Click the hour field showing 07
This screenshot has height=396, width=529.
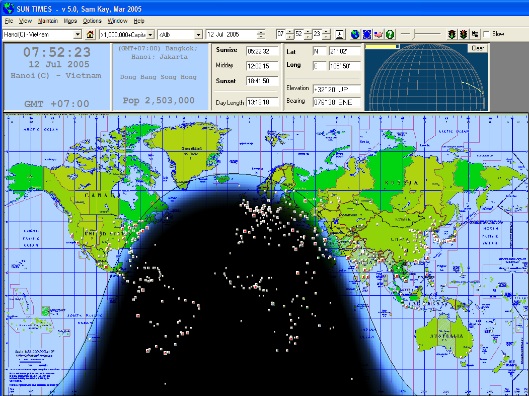coord(281,34)
